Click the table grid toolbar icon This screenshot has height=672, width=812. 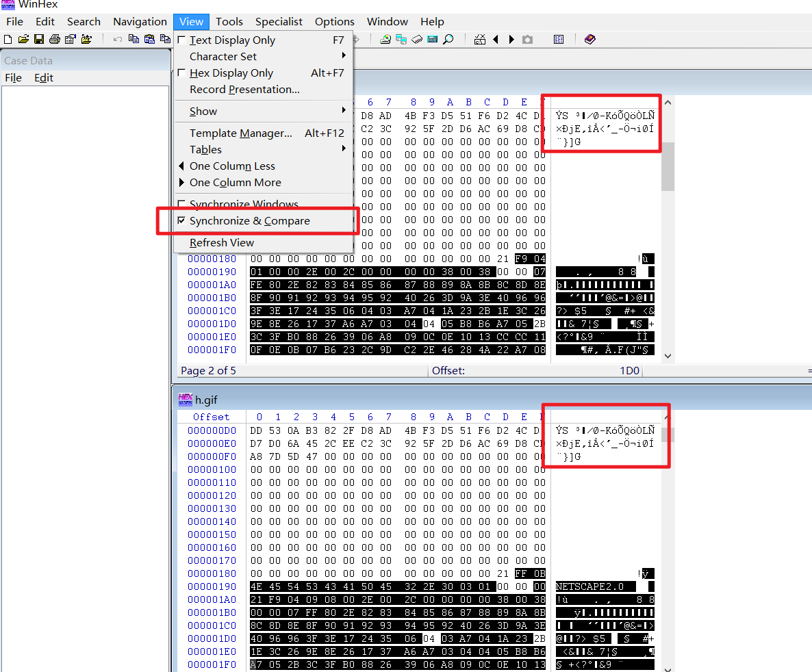[559, 39]
